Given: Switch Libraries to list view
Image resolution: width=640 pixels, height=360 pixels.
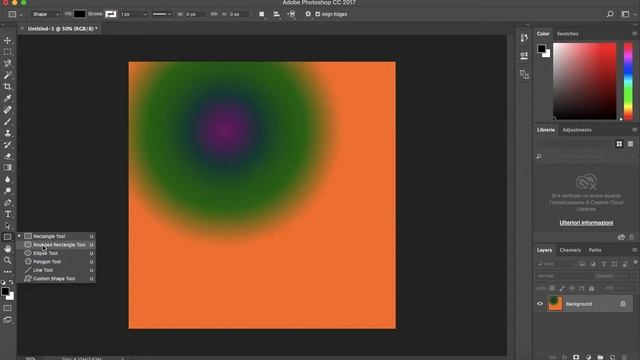Looking at the screenshot, I should pyautogui.click(x=630, y=144).
